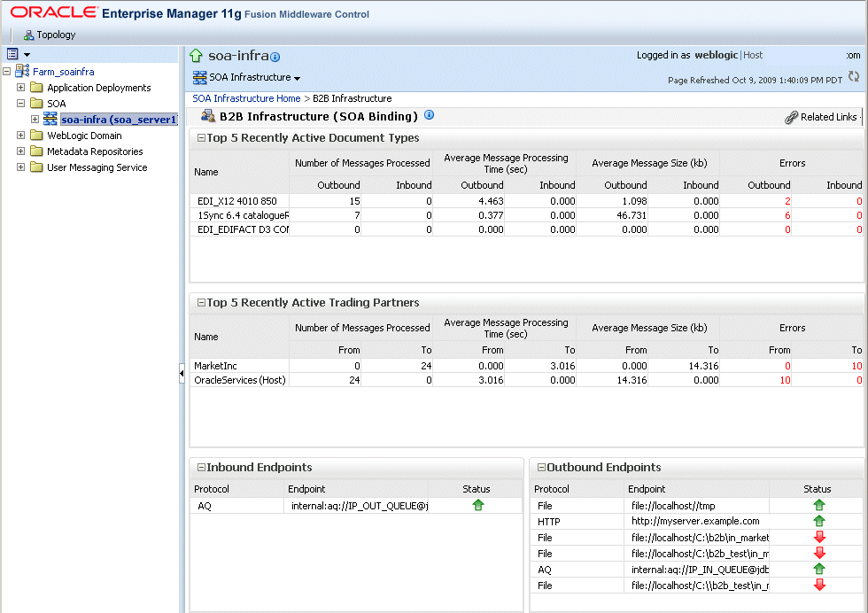Click the left pane collapse handle
The width and height of the screenshot is (868, 613).
(x=182, y=374)
